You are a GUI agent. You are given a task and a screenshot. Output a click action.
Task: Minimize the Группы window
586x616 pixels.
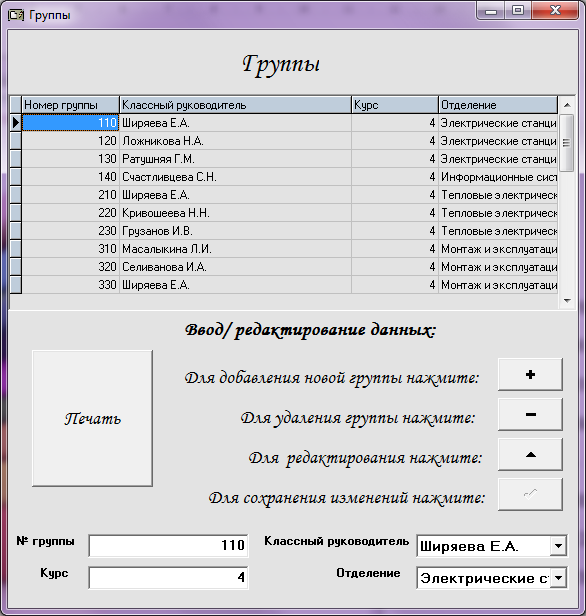click(491, 11)
